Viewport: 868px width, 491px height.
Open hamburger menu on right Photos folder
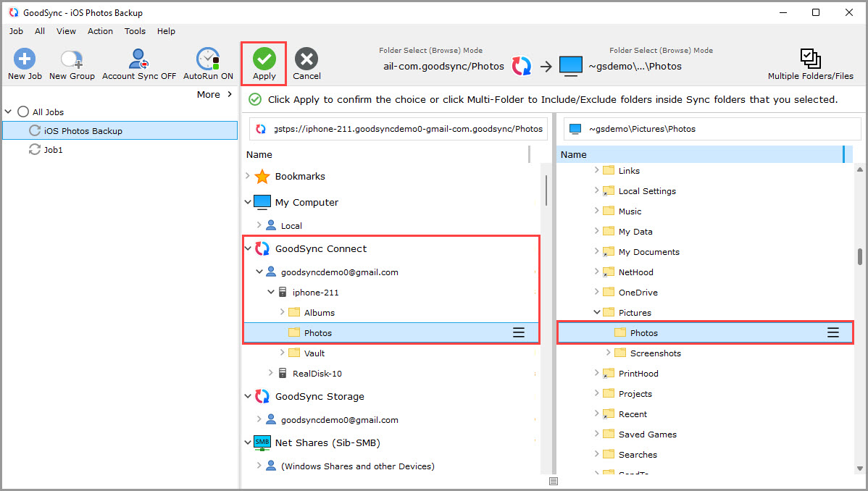tap(833, 332)
